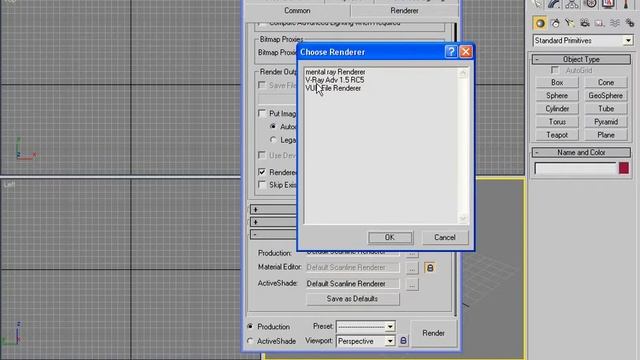
Task: Switch to the Common tab
Action: (297, 11)
